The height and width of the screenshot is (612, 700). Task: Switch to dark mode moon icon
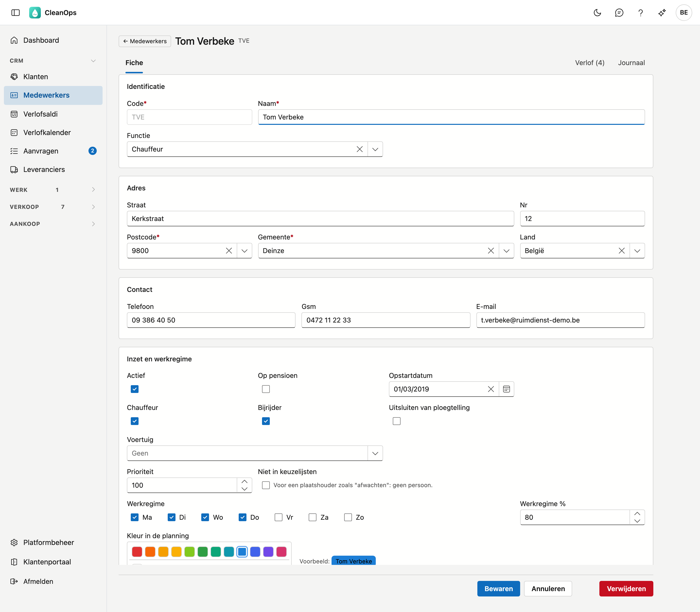(597, 13)
